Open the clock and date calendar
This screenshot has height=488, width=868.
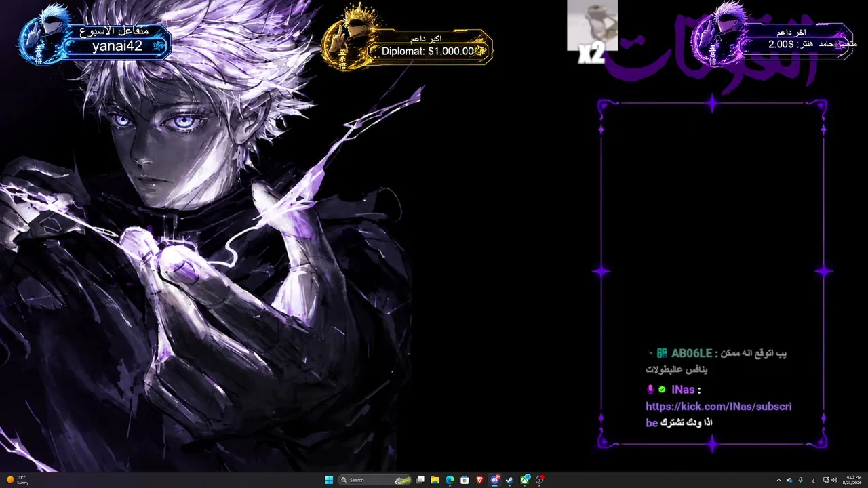pos(852,480)
